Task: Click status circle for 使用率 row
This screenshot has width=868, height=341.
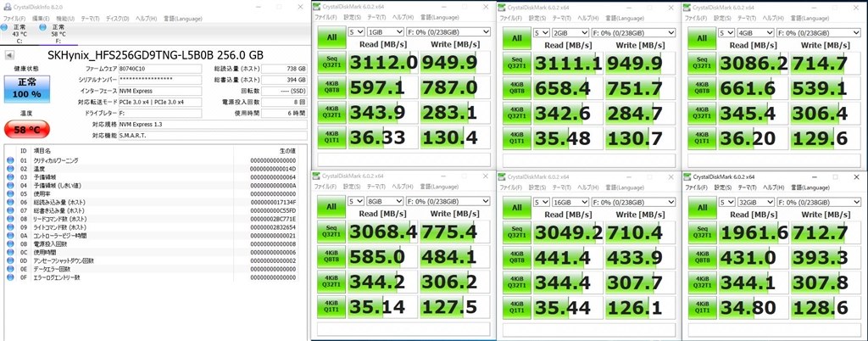Action: click(x=10, y=193)
